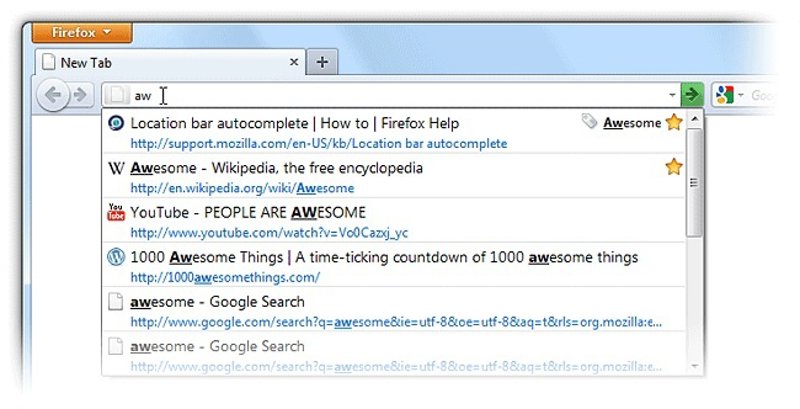Click the green Go arrow button
This screenshot has width=800, height=409.
click(x=691, y=96)
